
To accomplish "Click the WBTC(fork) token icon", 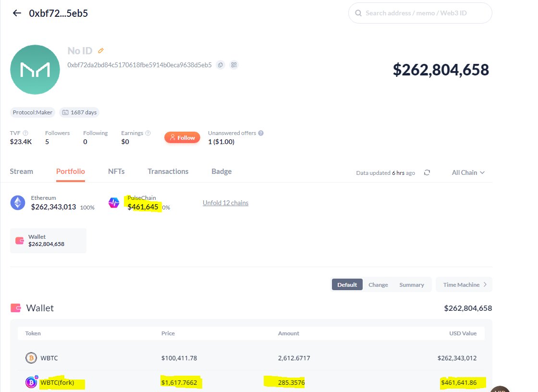I will (x=31, y=382).
